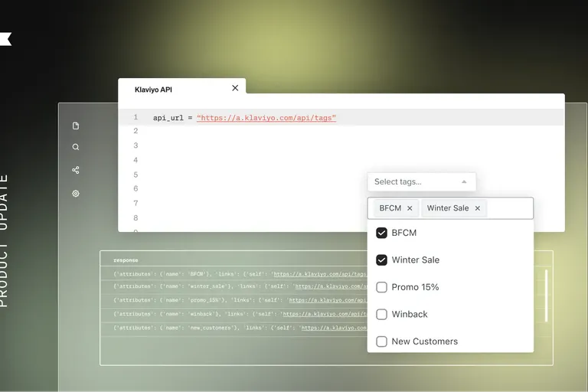588x392 pixels.
Task: Select the response header label
Action: pos(126,260)
